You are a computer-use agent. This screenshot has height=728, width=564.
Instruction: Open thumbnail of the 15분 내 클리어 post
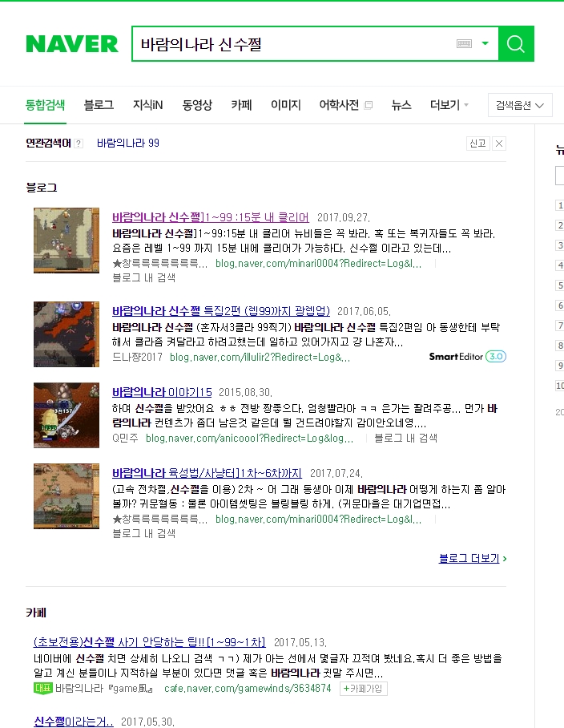[66, 241]
